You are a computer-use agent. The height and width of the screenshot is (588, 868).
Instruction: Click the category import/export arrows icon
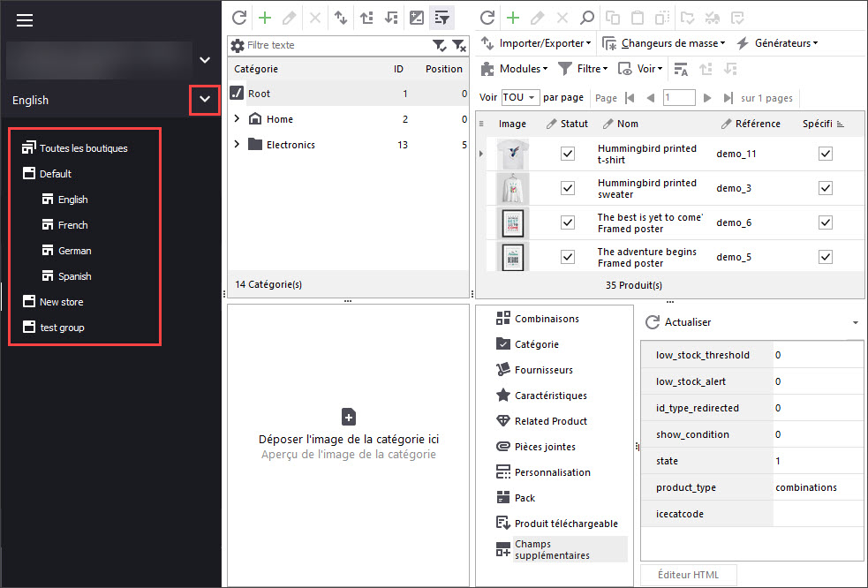pos(341,18)
